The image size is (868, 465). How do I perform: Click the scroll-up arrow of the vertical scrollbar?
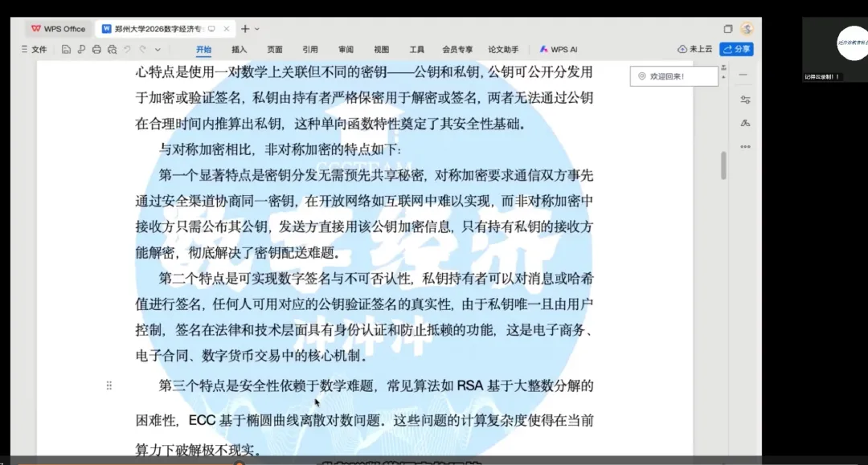[x=723, y=77]
